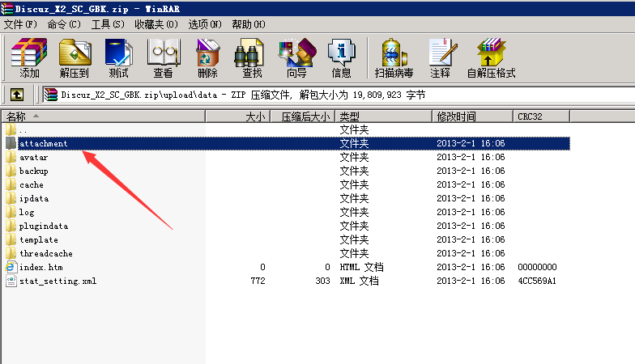The height and width of the screenshot is (364, 635).
Task: Open the 选项(N) menu
Action: (x=205, y=24)
